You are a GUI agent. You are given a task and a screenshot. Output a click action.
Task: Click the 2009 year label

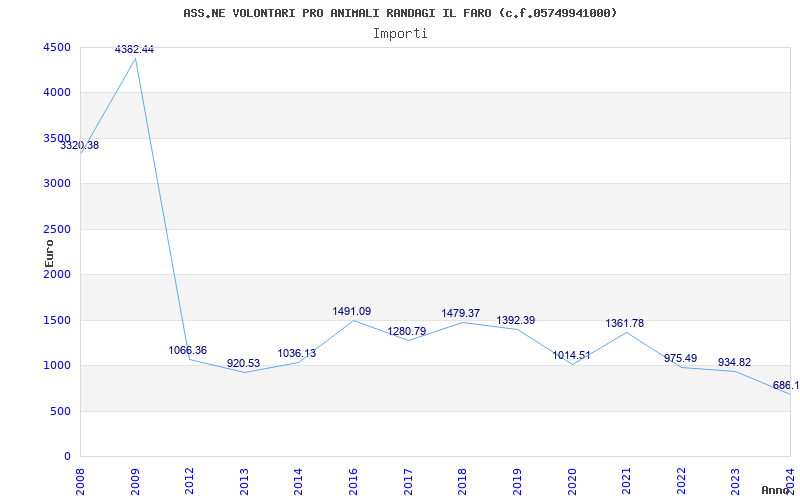(x=135, y=481)
